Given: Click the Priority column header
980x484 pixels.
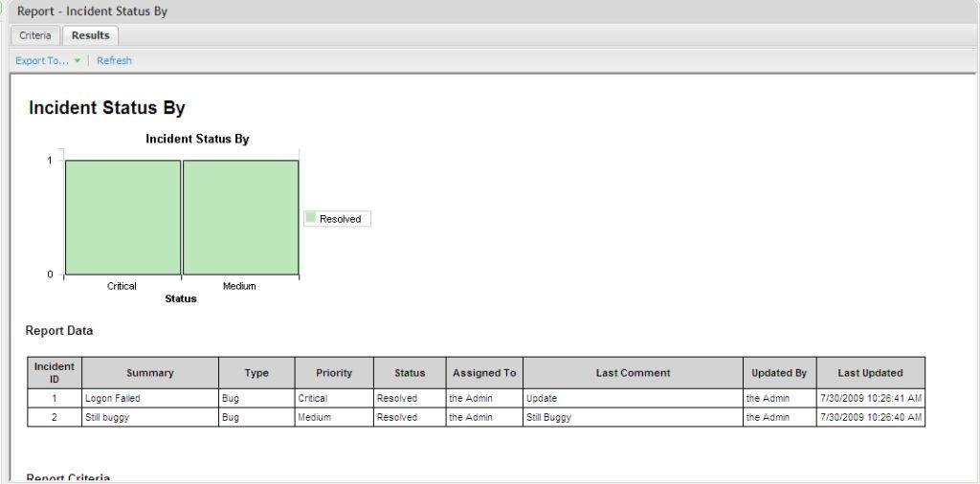Looking at the screenshot, I should (334, 373).
